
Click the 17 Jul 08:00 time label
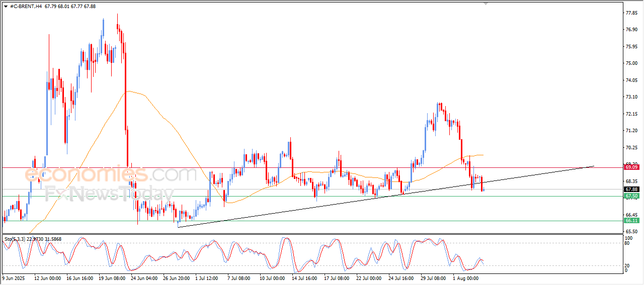pos(337,277)
